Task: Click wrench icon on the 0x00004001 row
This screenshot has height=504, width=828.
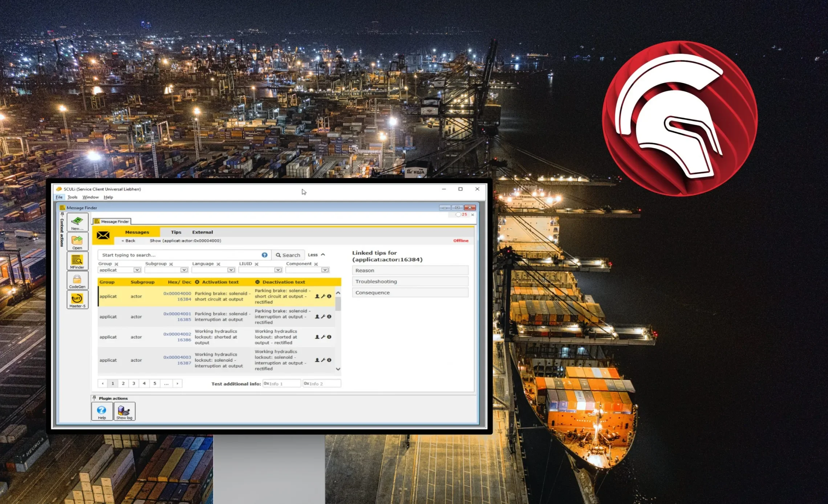Action: [323, 317]
